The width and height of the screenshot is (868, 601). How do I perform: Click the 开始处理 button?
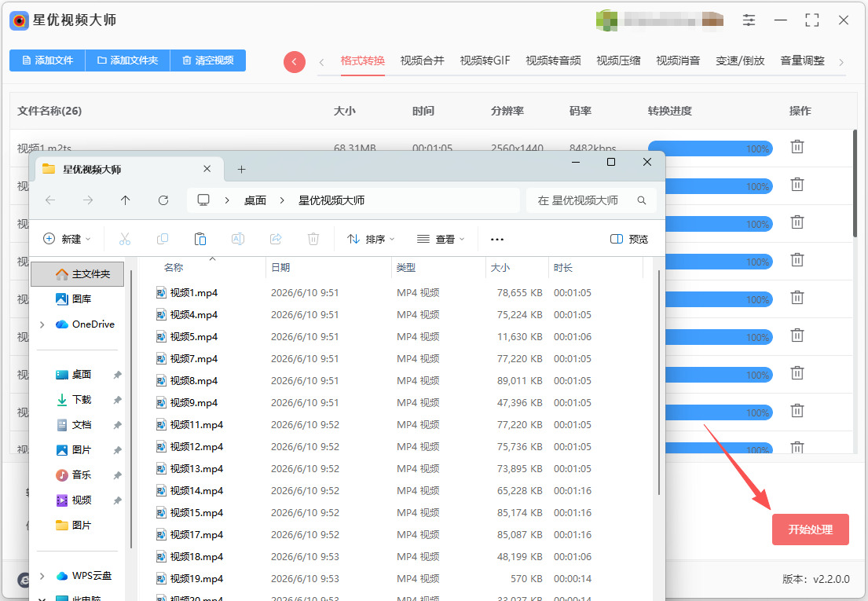[x=811, y=530]
